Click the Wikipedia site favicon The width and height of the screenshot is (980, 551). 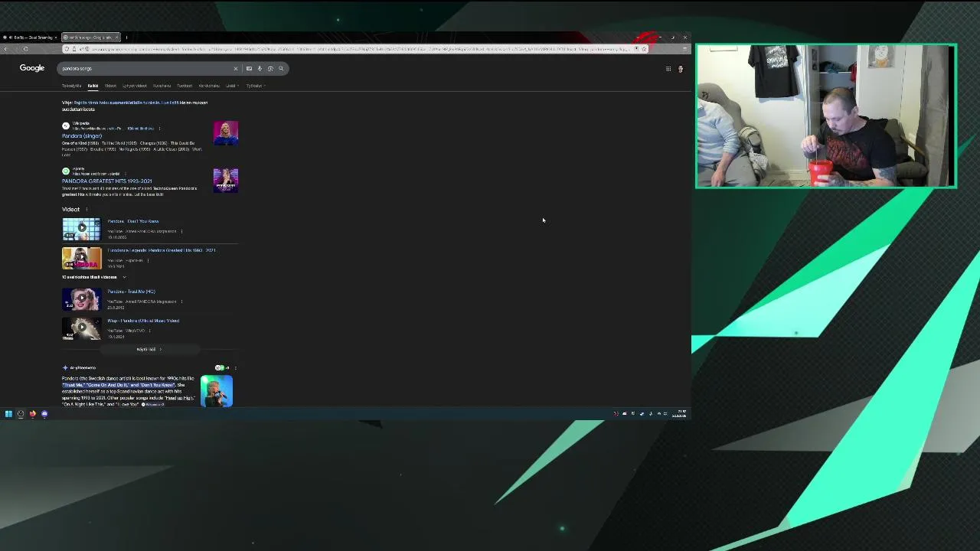66,126
